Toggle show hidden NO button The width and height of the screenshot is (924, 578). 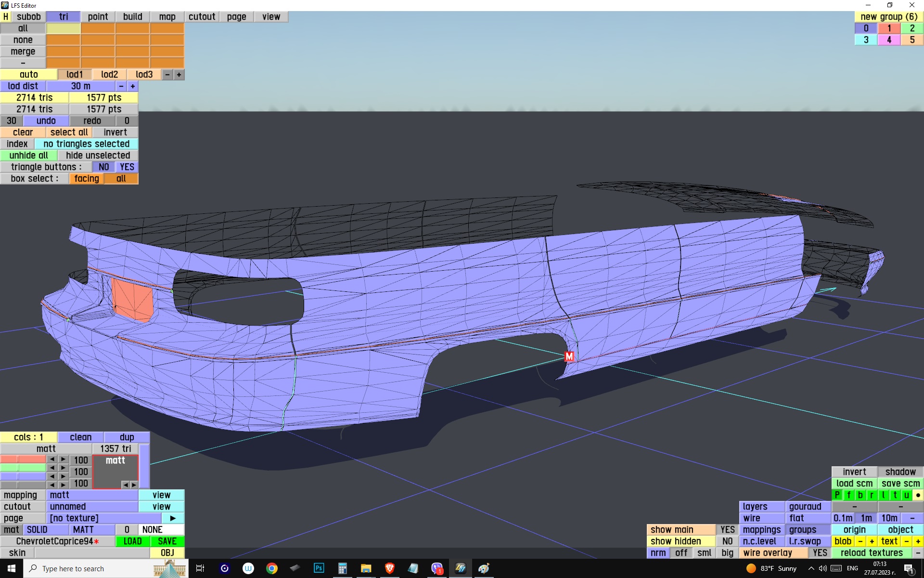(x=727, y=541)
